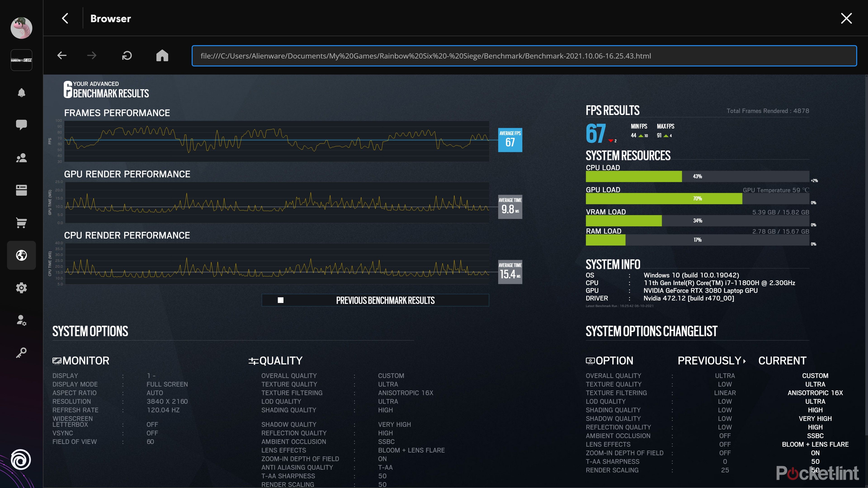This screenshot has width=868, height=488.
Task: Reload the benchmark page
Action: [127, 56]
